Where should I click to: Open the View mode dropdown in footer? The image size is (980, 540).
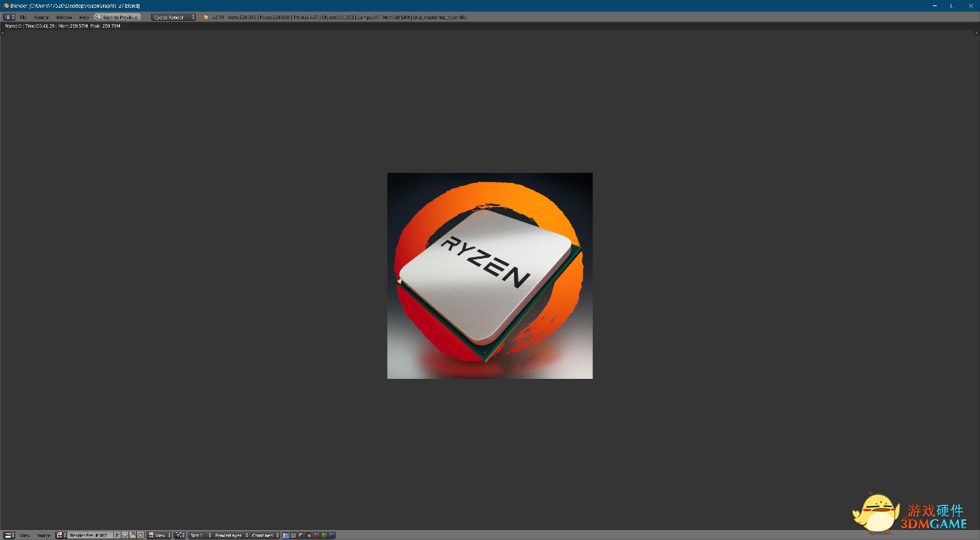click(x=159, y=535)
